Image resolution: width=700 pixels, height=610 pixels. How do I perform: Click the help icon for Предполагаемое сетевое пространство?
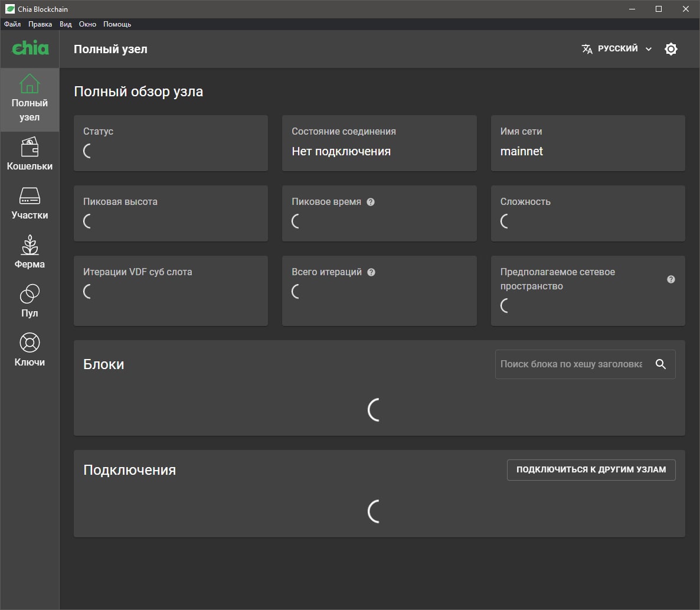670,279
